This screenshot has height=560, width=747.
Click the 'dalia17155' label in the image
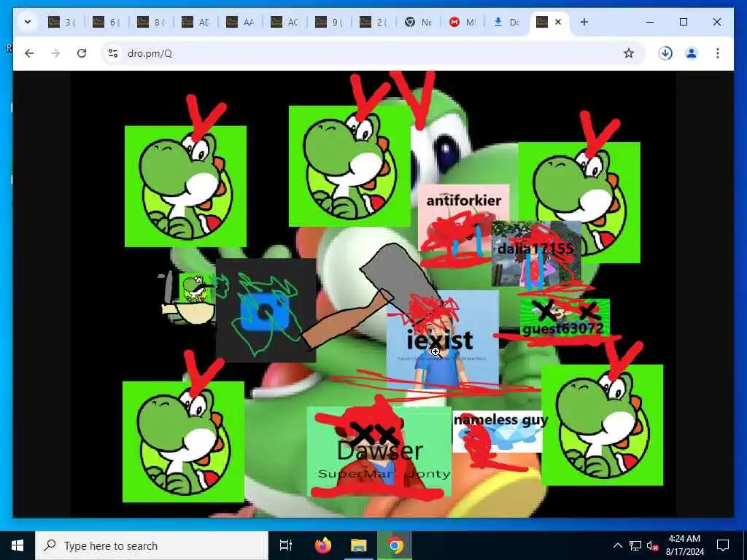[535, 249]
